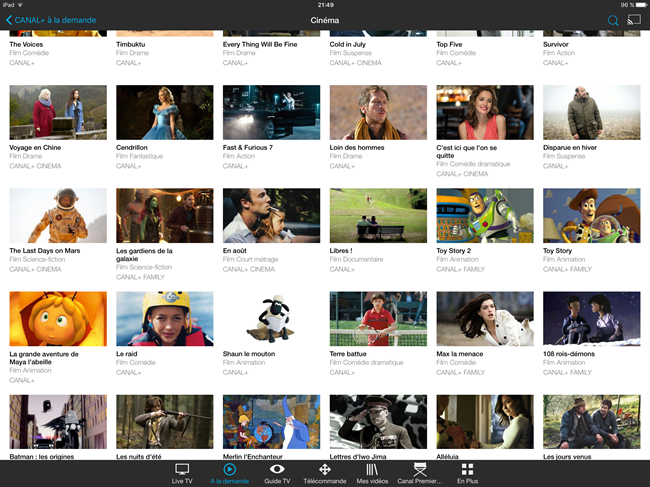
Task: Go back to CANAL+ à la demande
Action: tap(51, 20)
